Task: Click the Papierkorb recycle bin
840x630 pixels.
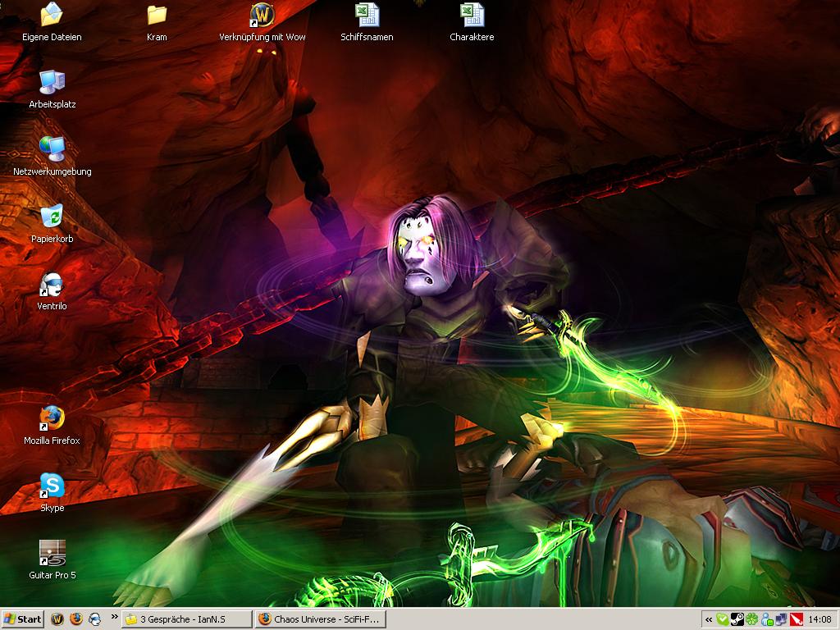Action: click(52, 217)
